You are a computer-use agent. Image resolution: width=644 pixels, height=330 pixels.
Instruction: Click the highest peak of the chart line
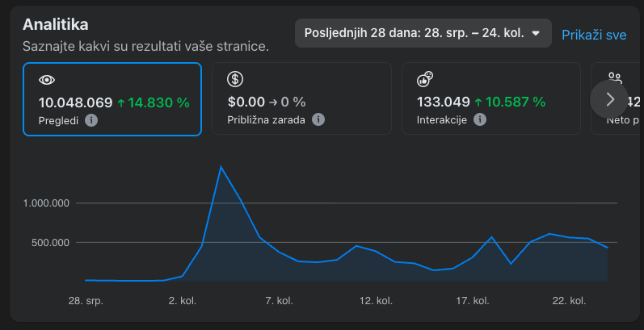click(x=221, y=167)
